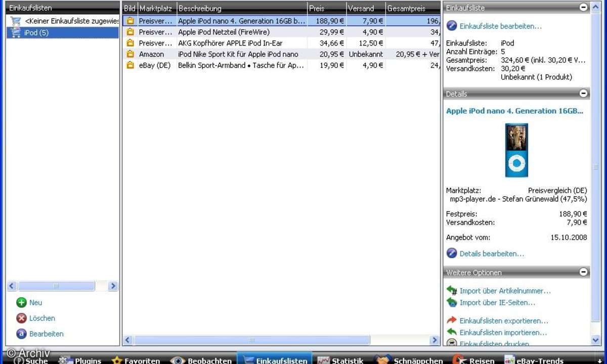Sort by the Marktplatz column header
The height and width of the screenshot is (364, 607).
click(157, 8)
